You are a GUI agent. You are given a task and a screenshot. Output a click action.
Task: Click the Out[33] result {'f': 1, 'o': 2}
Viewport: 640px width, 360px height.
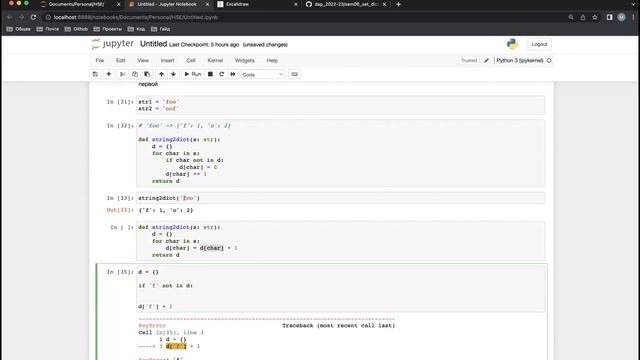click(x=166, y=210)
